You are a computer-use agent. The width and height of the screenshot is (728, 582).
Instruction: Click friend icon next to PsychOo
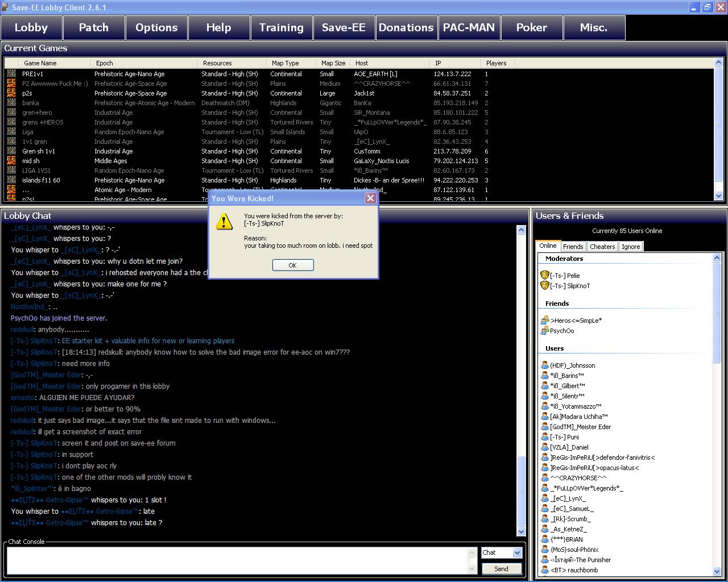[x=545, y=330]
